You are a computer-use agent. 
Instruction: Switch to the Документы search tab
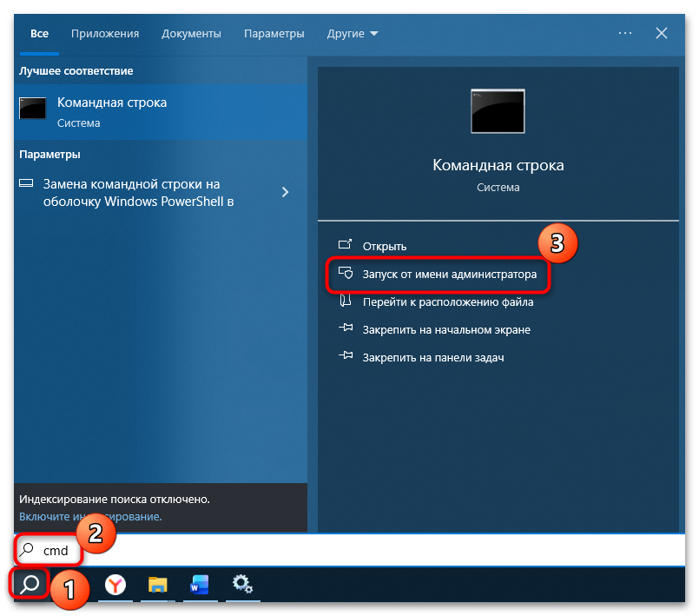(191, 33)
